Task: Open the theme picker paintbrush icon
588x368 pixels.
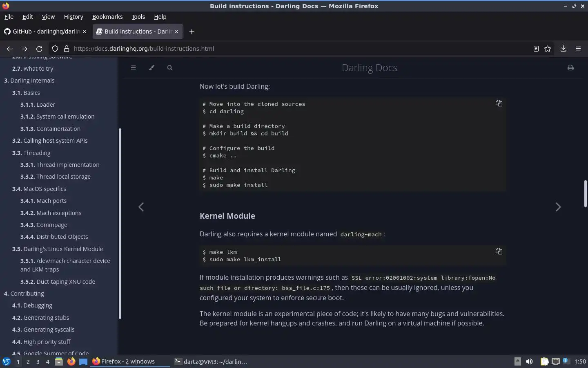Action: [x=151, y=68]
